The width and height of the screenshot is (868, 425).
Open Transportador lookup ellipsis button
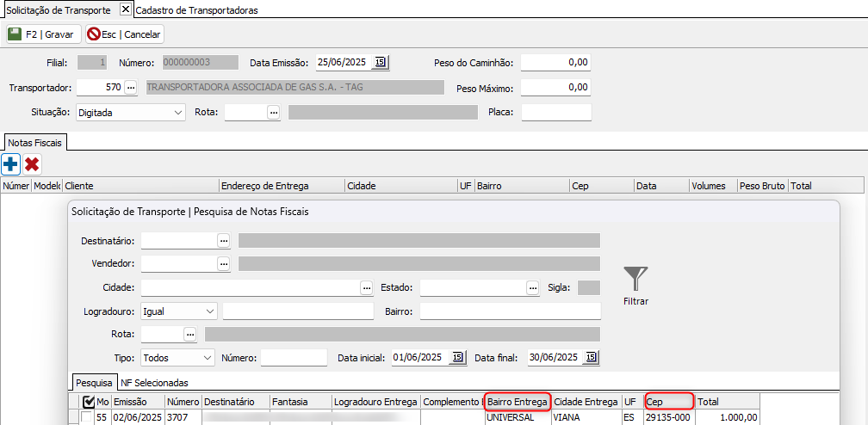pyautogui.click(x=131, y=87)
